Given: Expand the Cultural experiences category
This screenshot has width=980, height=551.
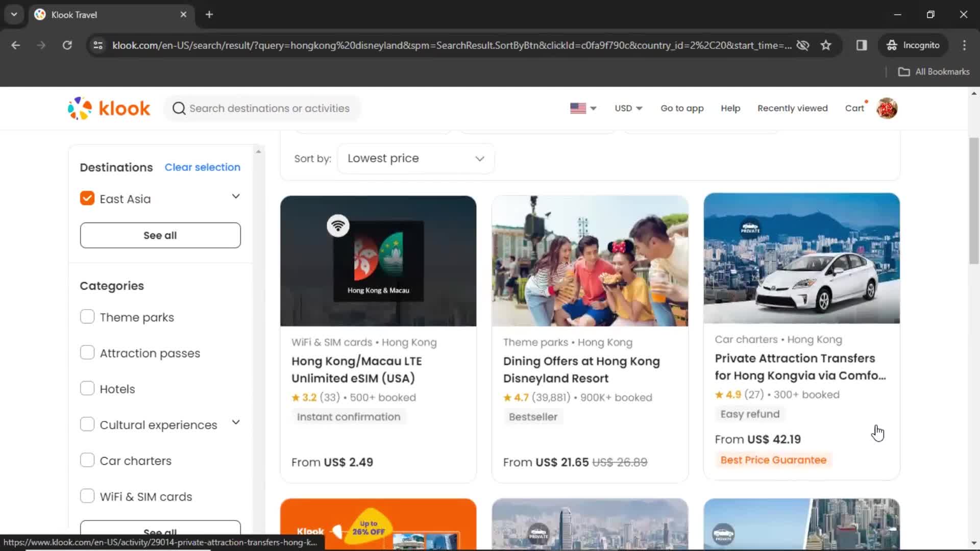Looking at the screenshot, I should (236, 424).
